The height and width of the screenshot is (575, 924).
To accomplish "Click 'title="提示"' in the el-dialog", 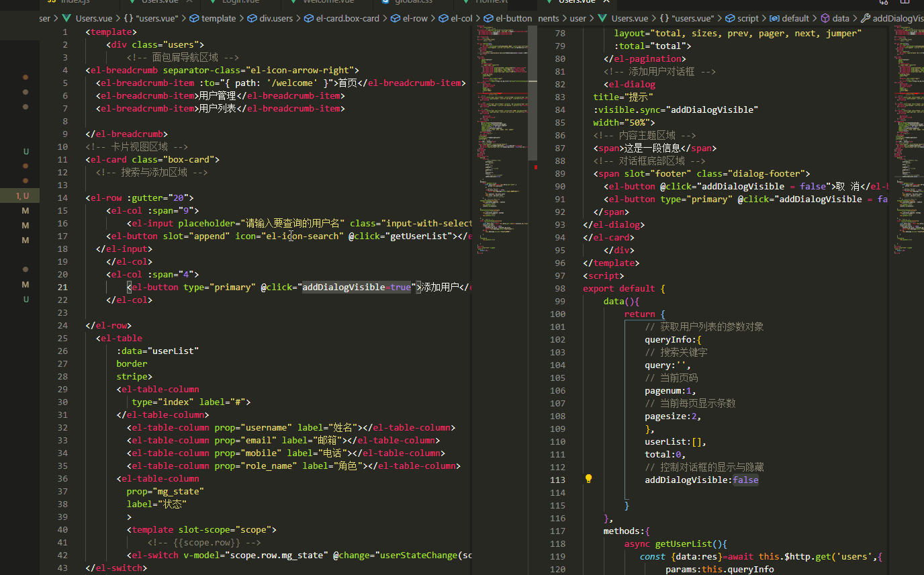I will click(623, 97).
